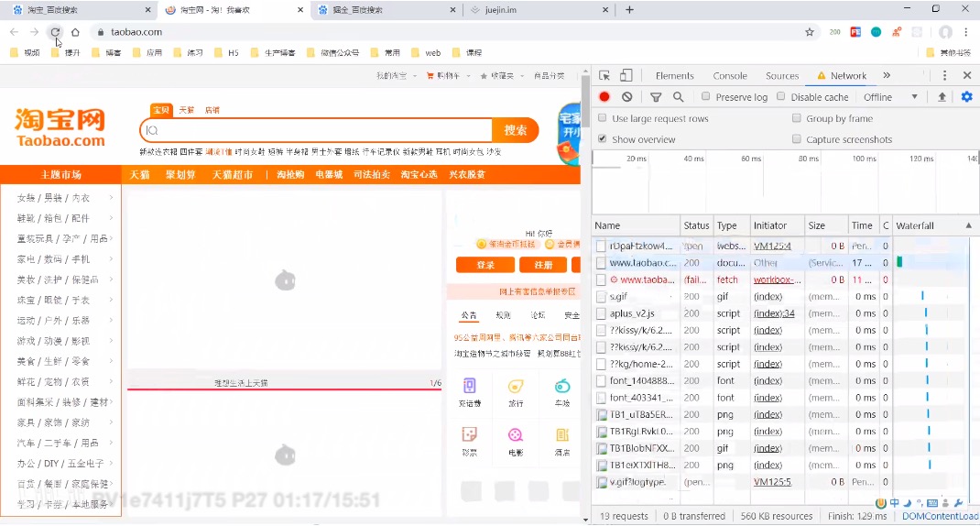The height and width of the screenshot is (526, 980).
Task: Switch to Sources tab
Action: tap(782, 76)
